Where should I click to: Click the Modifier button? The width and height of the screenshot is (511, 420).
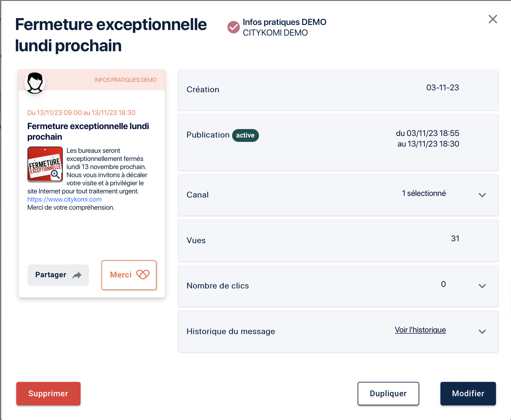click(x=468, y=393)
